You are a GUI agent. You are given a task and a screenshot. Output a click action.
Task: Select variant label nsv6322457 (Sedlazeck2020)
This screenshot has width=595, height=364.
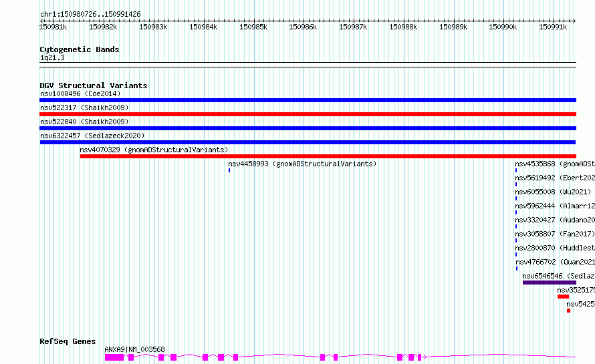tap(92, 136)
